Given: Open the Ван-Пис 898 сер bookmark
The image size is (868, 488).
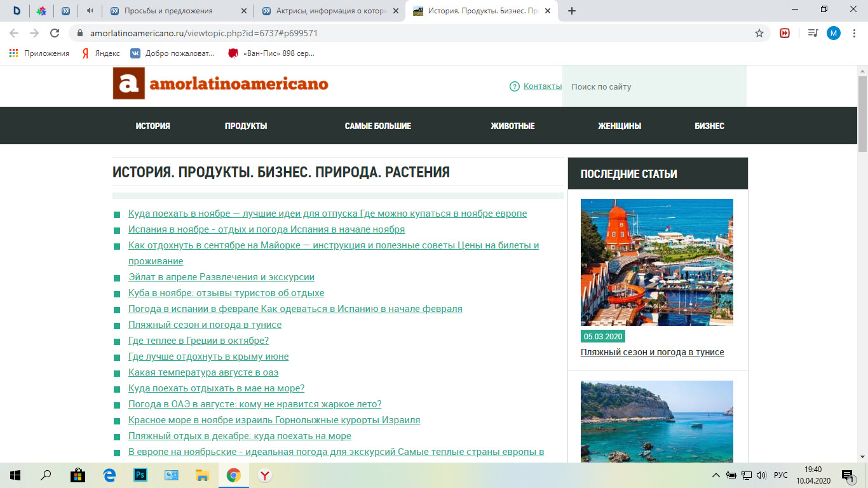Looking at the screenshot, I should point(271,53).
